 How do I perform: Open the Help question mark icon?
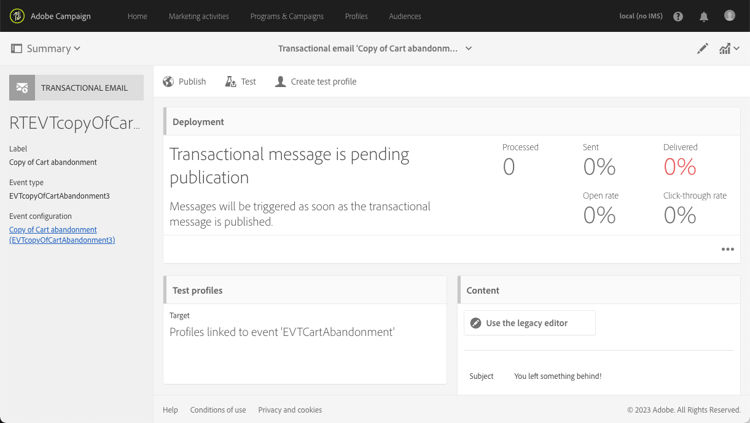pyautogui.click(x=678, y=17)
